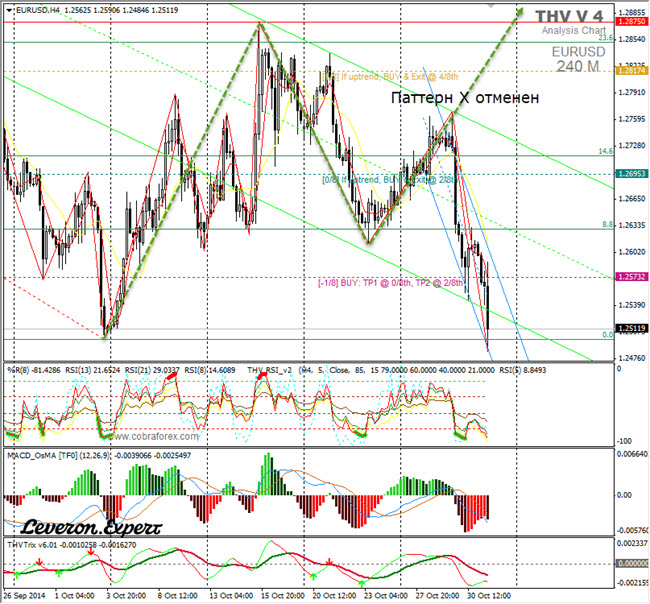650x604 pixels.
Task: Click the 1.25390 price scale value
Action: 632,305
